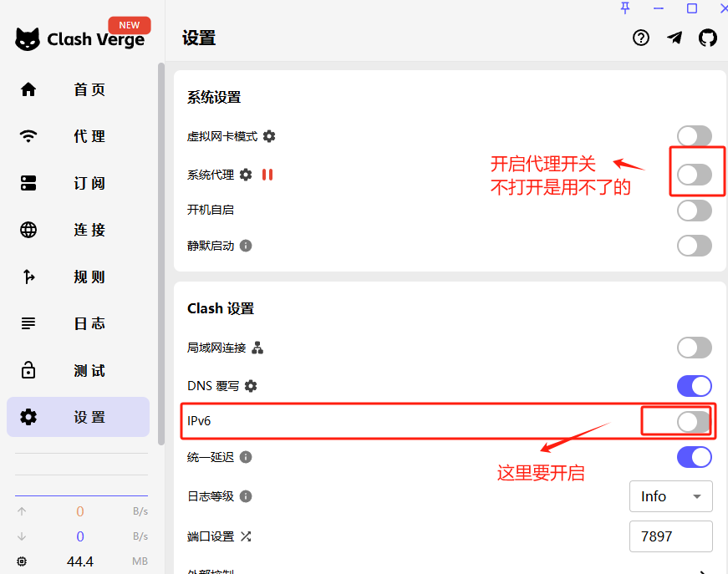
Task: Open the help documentation icon
Action: point(641,38)
